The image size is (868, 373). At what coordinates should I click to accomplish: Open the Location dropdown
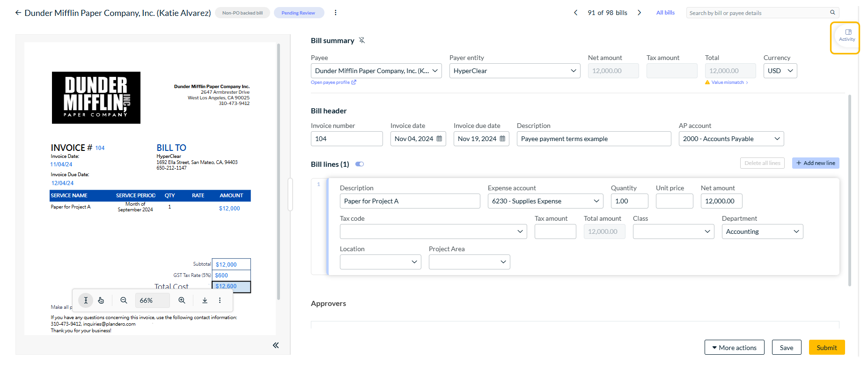(x=380, y=262)
